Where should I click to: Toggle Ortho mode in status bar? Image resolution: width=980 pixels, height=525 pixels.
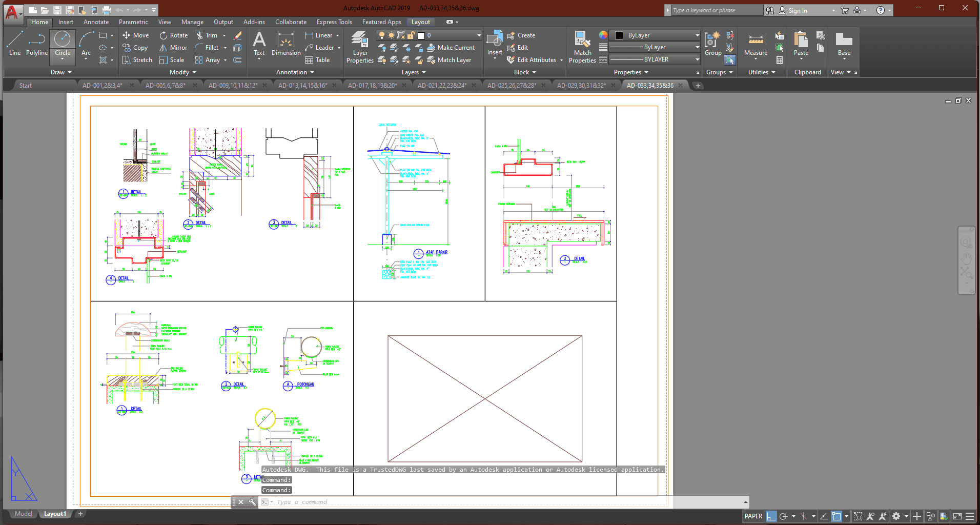771,516
